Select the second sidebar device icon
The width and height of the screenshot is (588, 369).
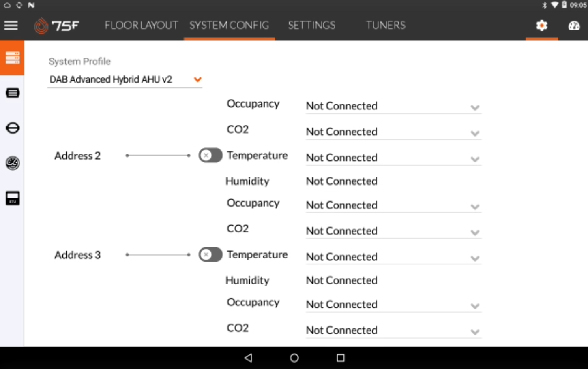tap(13, 93)
